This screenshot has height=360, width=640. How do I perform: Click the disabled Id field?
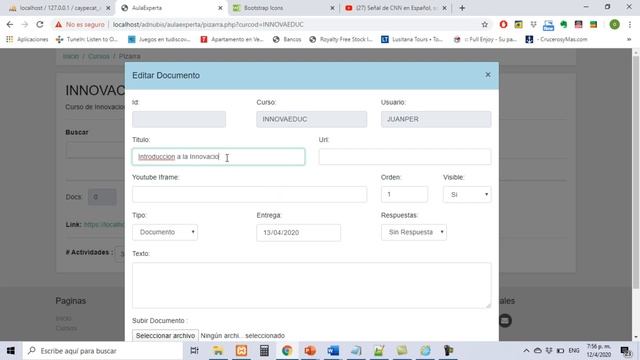pyautogui.click(x=179, y=119)
